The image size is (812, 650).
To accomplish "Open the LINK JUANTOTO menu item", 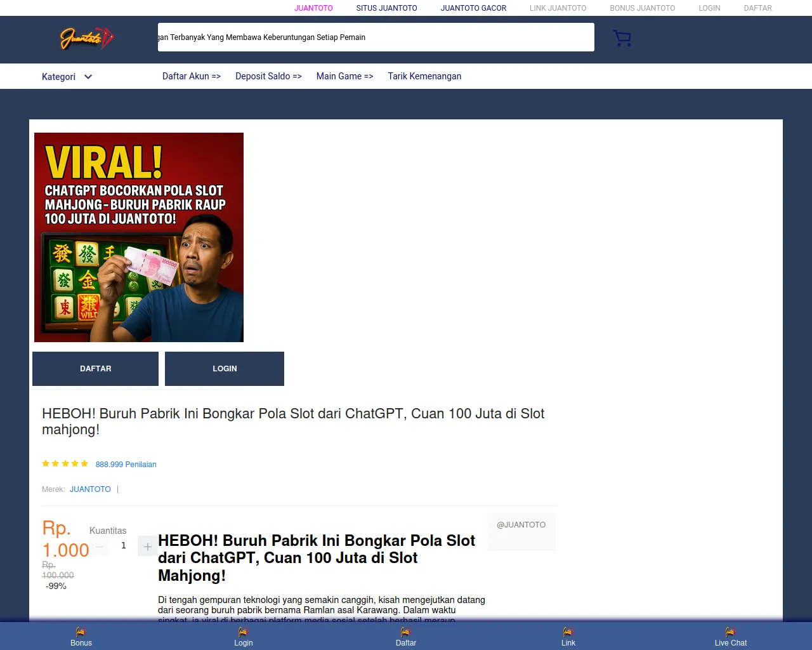I will click(x=558, y=8).
